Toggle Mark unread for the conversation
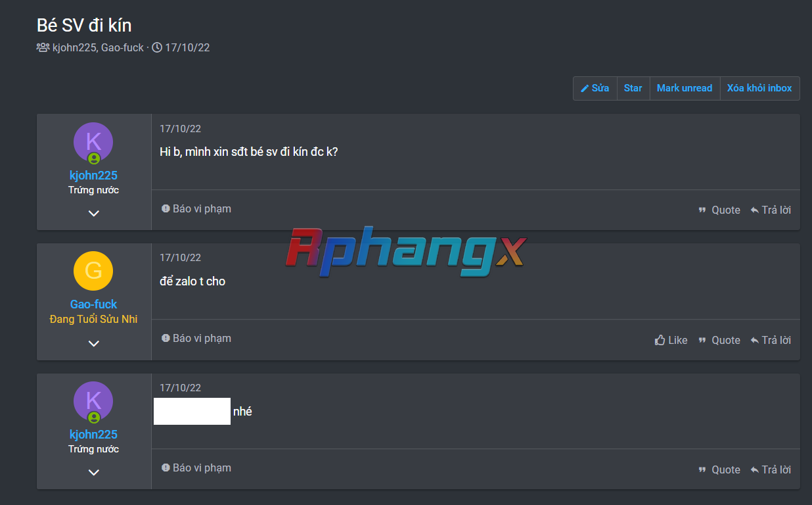 (x=685, y=88)
